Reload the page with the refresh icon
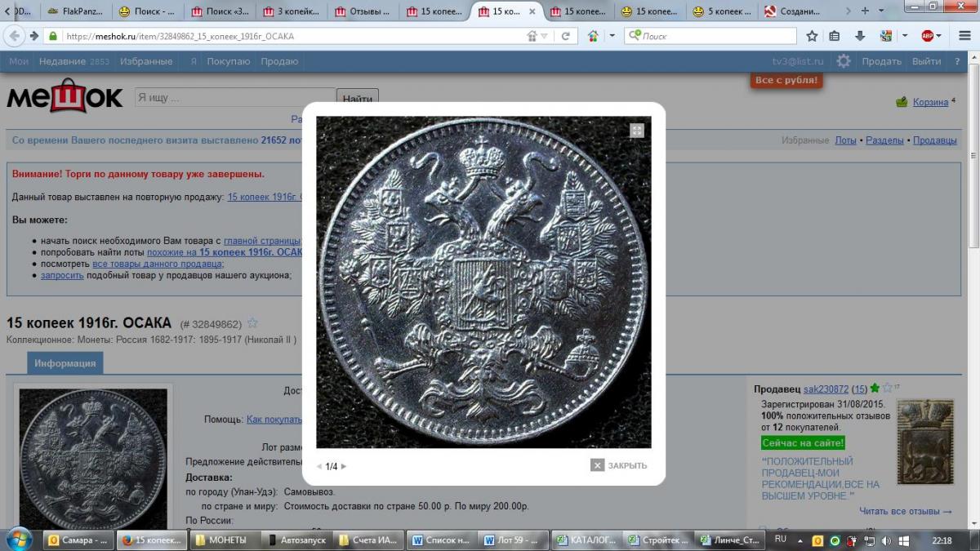The height and width of the screenshot is (551, 980). (565, 36)
